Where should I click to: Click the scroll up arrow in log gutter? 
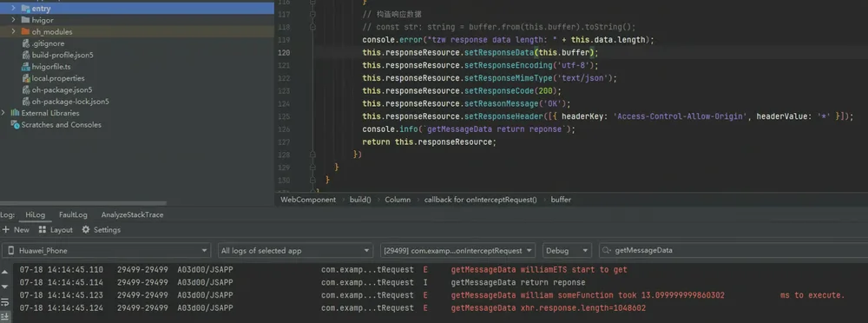(5, 272)
